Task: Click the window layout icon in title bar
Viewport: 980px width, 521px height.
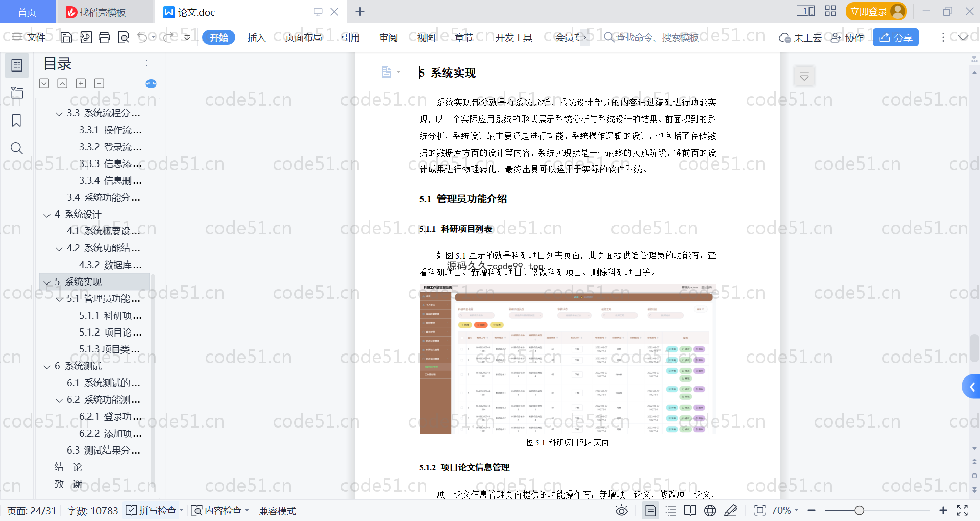Action: (806, 11)
